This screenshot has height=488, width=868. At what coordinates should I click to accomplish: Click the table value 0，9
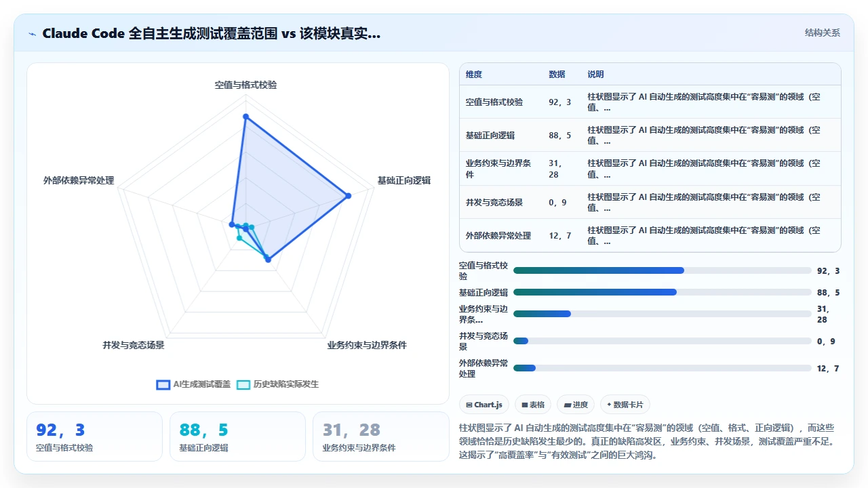tap(557, 202)
